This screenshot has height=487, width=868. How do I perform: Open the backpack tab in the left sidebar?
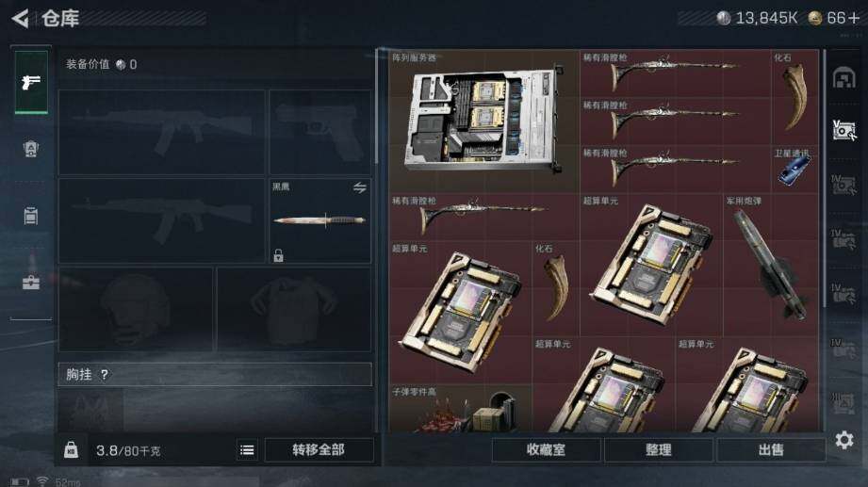[x=31, y=216]
